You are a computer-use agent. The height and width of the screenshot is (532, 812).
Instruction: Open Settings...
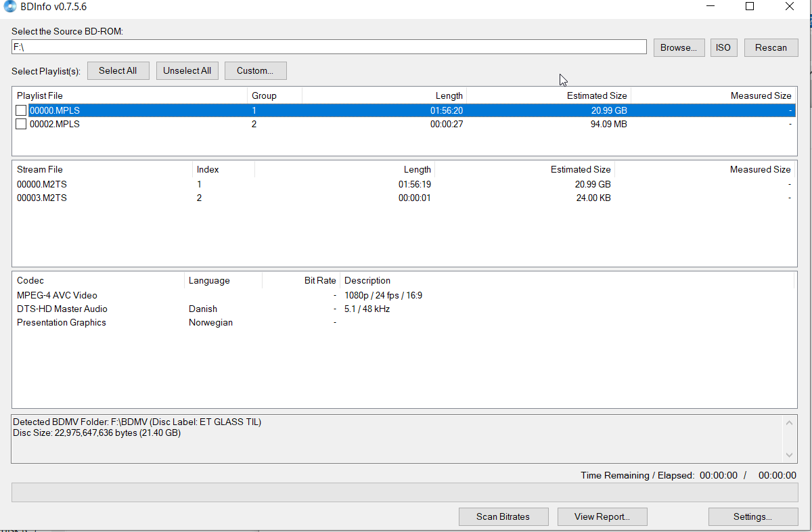click(753, 516)
